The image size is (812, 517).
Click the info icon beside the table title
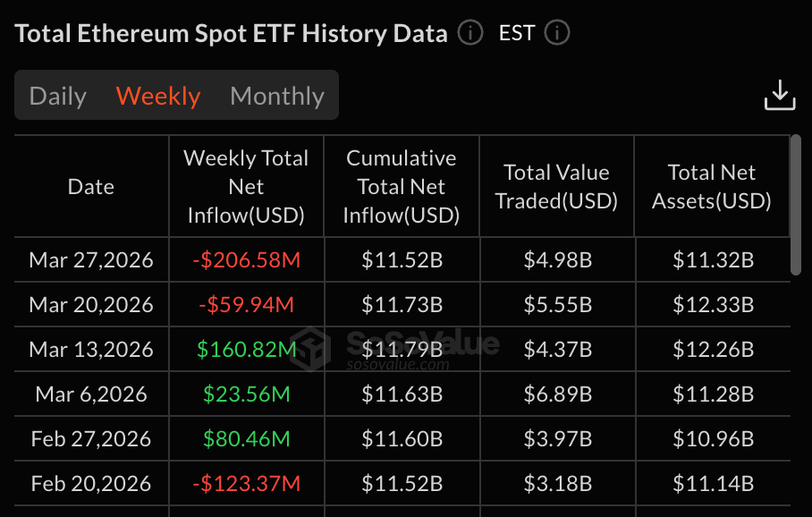click(470, 34)
